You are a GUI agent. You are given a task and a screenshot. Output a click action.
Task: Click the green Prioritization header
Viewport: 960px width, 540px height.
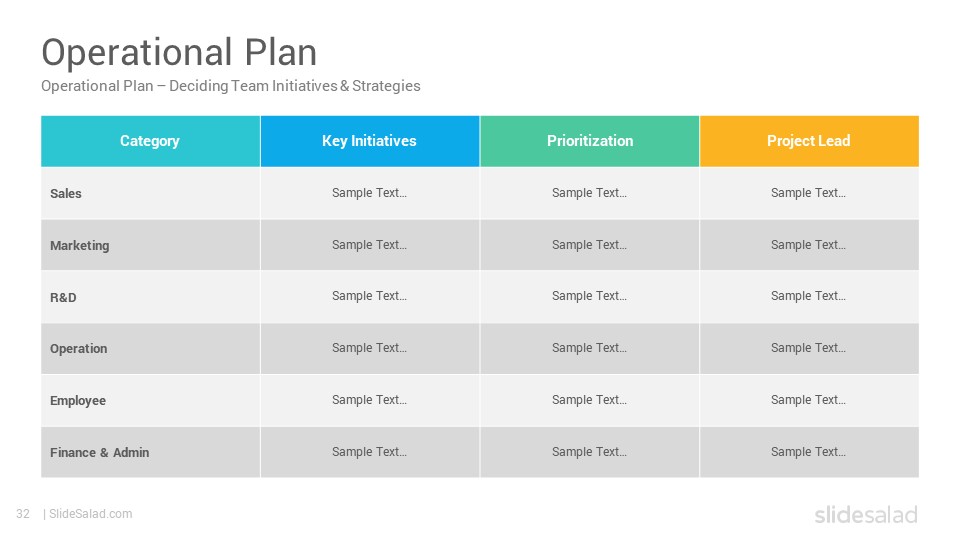pyautogui.click(x=590, y=141)
